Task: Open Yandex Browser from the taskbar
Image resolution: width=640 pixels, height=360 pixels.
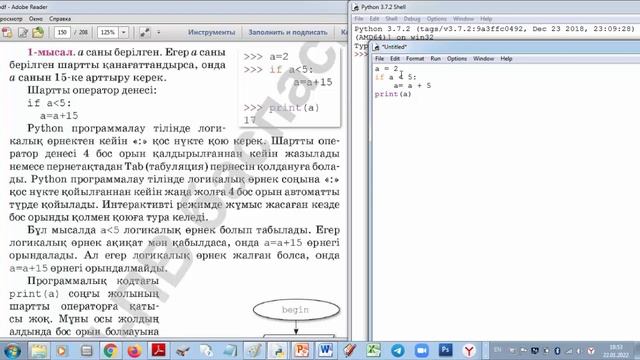Action: [x=469, y=351]
